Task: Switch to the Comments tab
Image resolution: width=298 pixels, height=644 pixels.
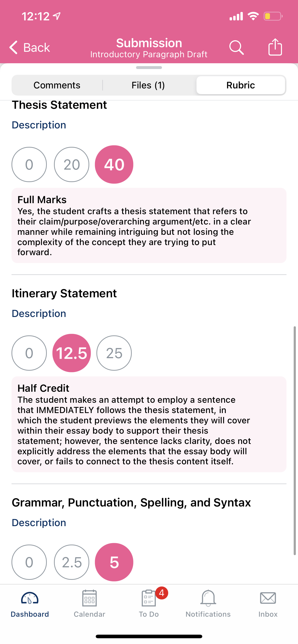Action: tap(57, 85)
